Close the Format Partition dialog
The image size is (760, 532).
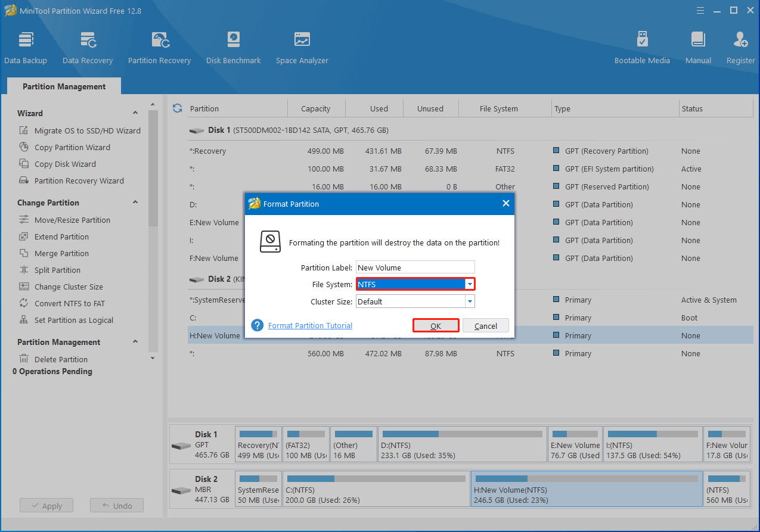tap(506, 203)
